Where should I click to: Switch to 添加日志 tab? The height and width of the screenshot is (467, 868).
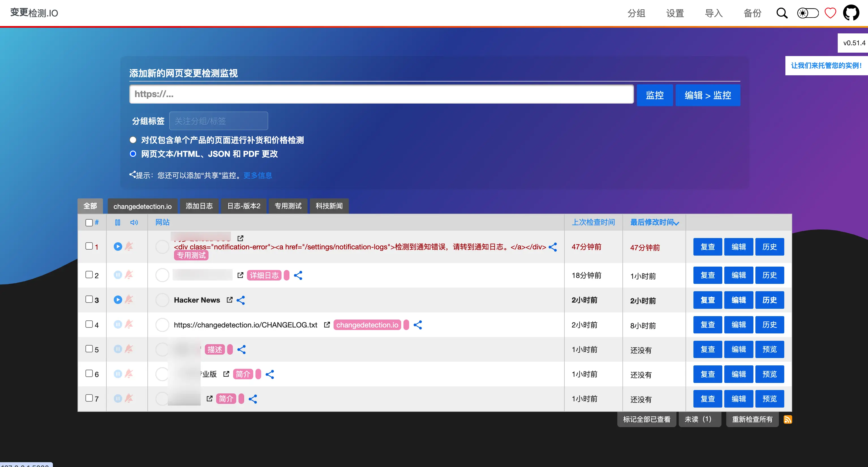pyautogui.click(x=199, y=206)
